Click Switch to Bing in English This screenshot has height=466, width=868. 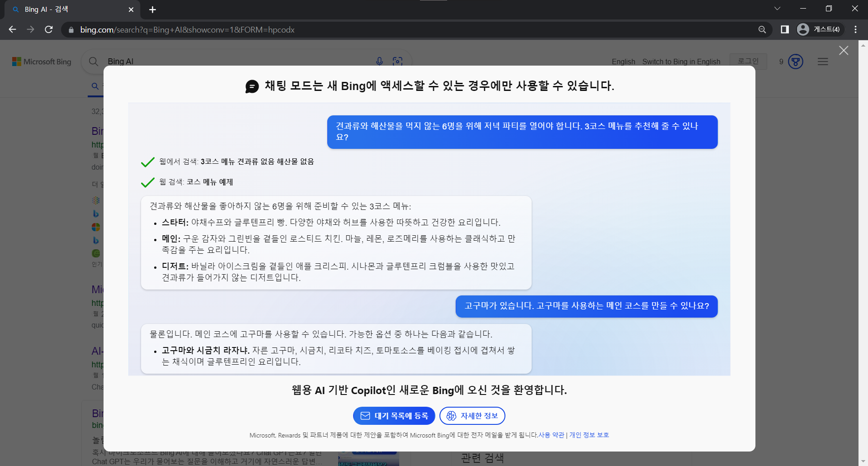681,62
